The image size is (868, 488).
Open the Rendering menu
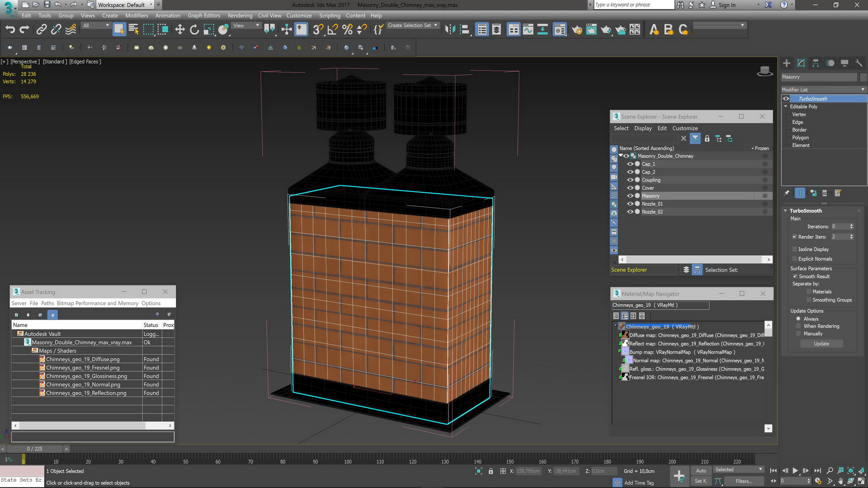click(x=240, y=15)
